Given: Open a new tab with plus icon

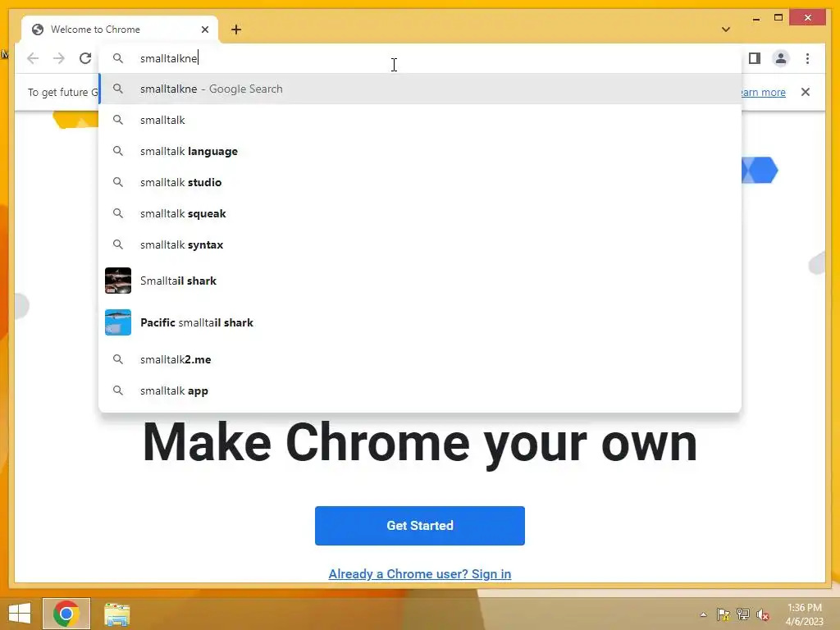Looking at the screenshot, I should [236, 30].
